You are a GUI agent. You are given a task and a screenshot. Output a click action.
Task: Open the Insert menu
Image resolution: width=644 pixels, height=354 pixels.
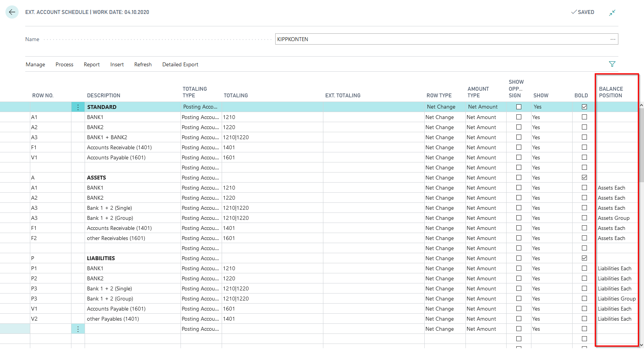[x=117, y=64]
